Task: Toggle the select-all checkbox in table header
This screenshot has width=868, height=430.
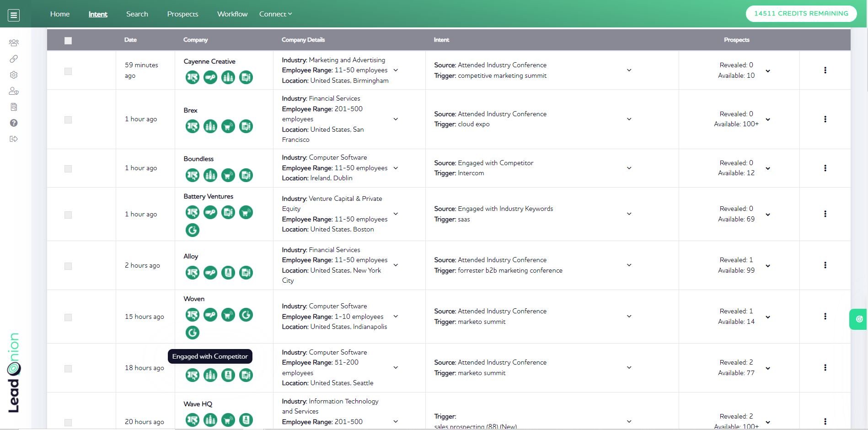Action: tap(68, 41)
